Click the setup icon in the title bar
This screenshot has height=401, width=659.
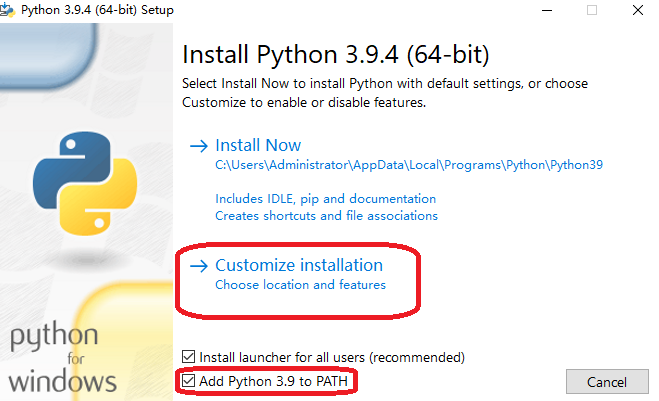(x=10, y=10)
